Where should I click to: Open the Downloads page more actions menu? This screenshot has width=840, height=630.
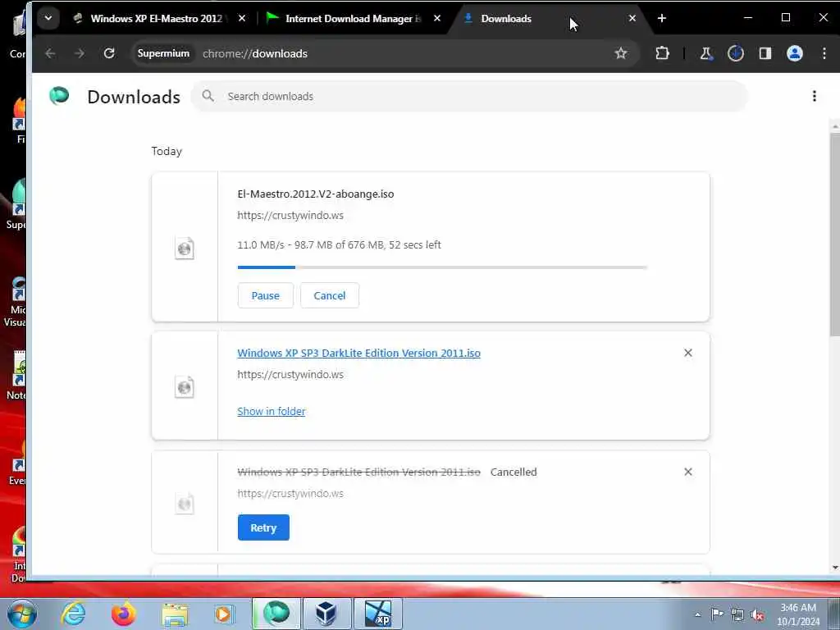815,96
